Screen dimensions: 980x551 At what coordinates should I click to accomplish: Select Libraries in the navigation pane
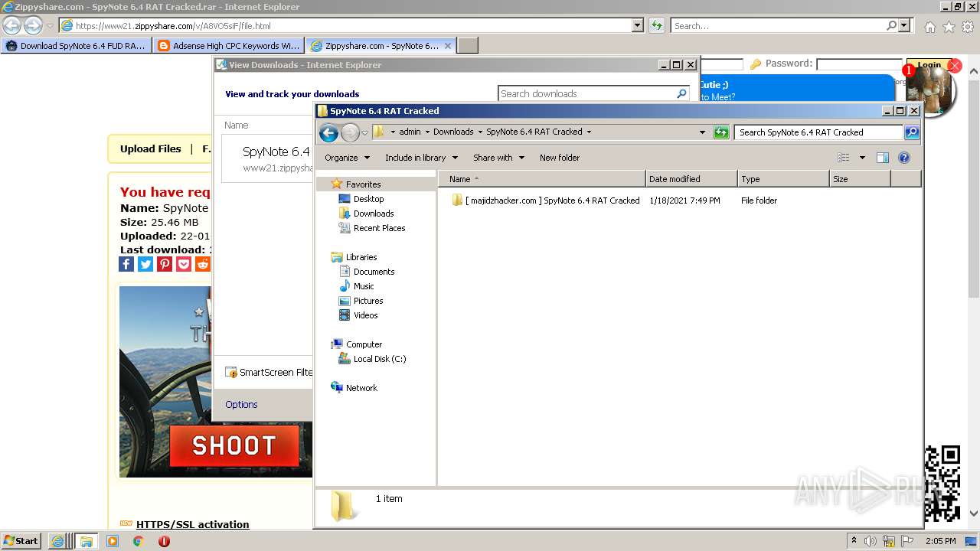pyautogui.click(x=361, y=257)
